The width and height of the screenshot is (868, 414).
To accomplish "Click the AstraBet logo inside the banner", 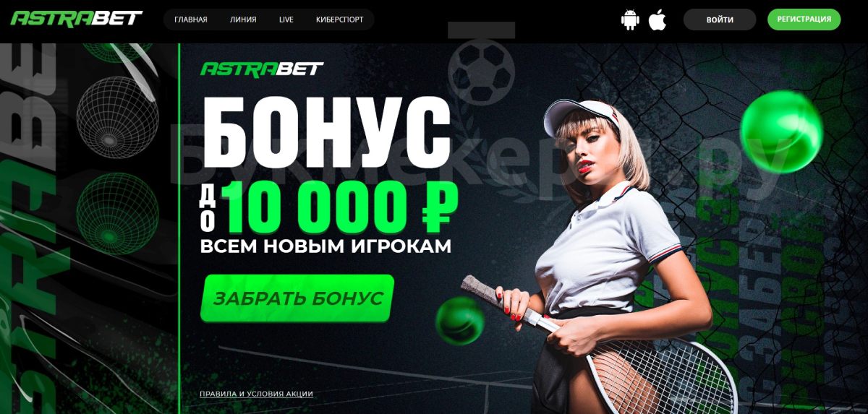I will tap(262, 69).
